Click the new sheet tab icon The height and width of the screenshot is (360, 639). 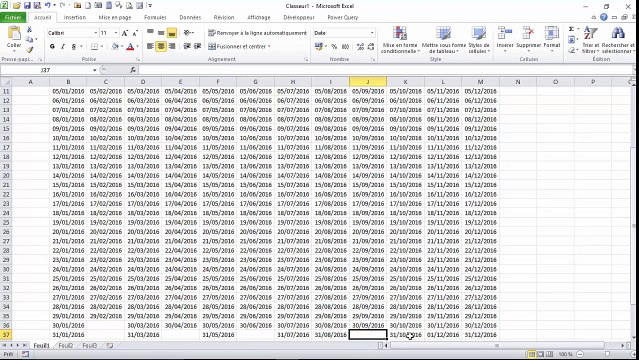(110, 345)
